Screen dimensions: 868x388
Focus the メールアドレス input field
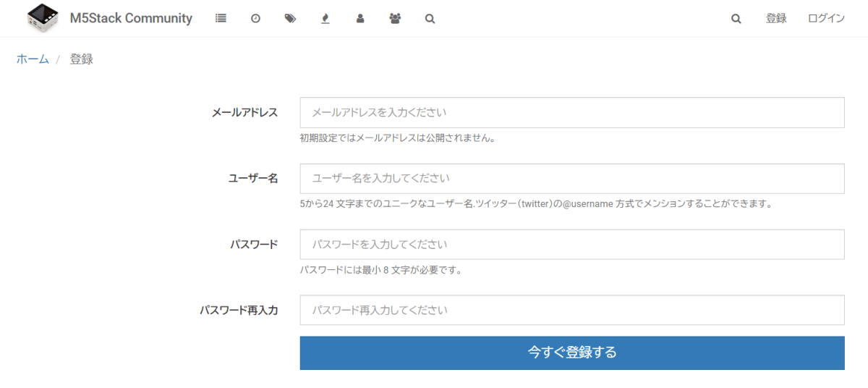[572, 113]
